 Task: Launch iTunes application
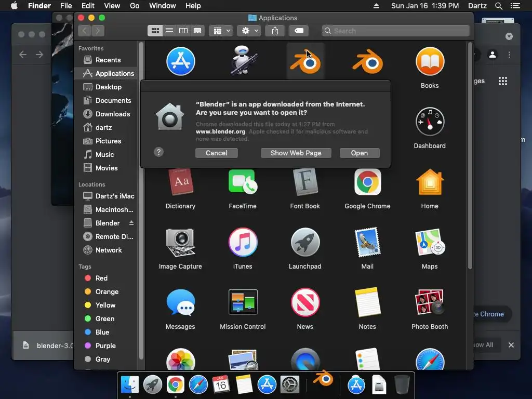pos(243,242)
